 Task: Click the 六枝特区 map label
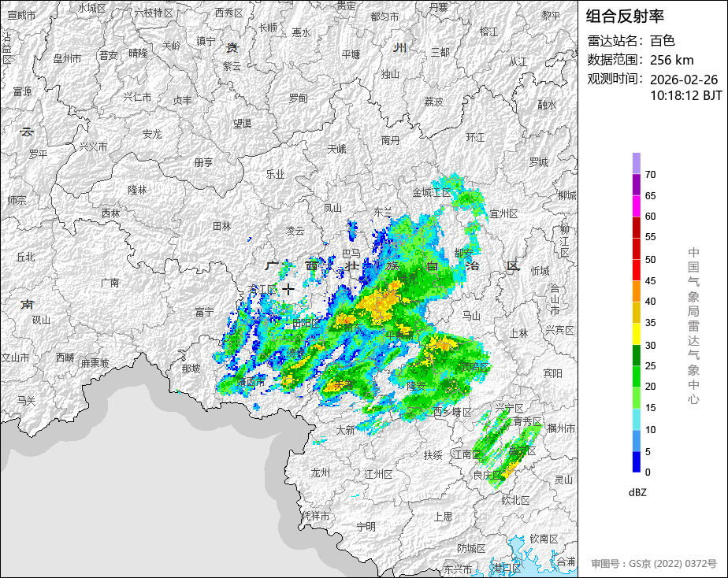(154, 13)
